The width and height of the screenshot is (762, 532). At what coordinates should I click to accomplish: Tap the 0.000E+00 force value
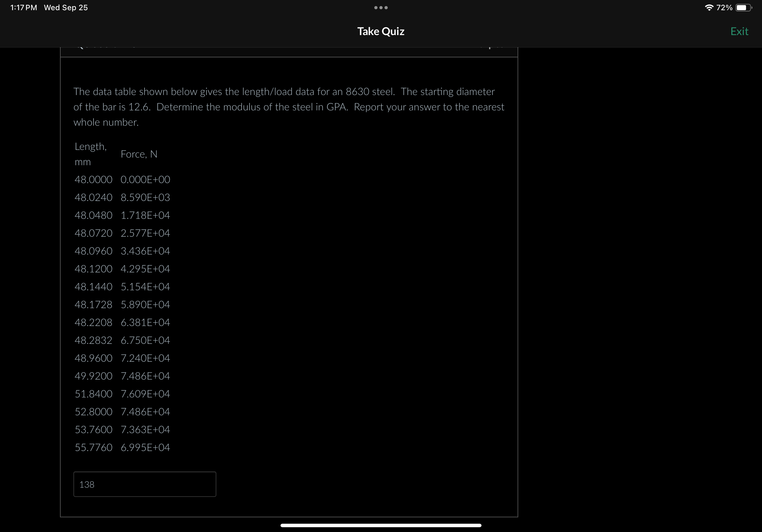(x=145, y=180)
